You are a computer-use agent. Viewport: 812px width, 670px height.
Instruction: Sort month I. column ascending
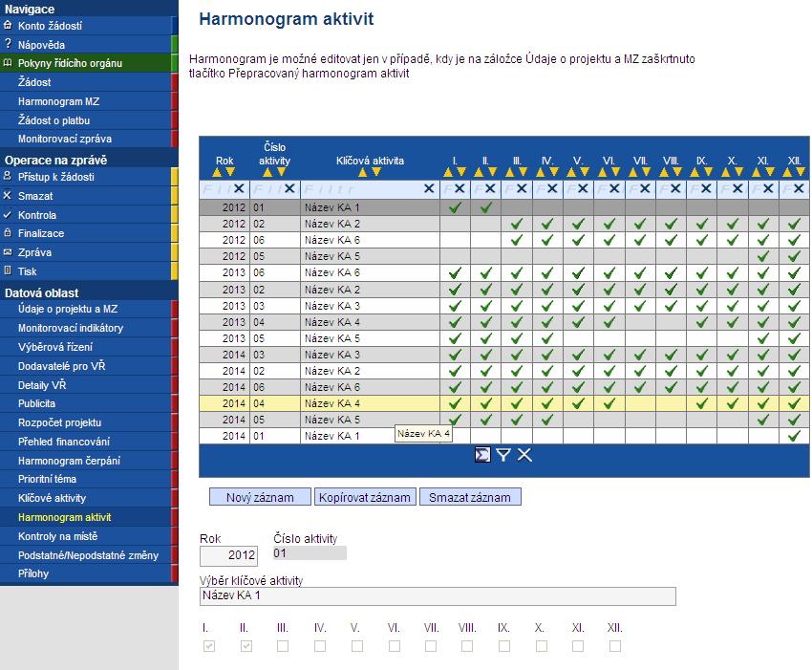[x=448, y=172]
